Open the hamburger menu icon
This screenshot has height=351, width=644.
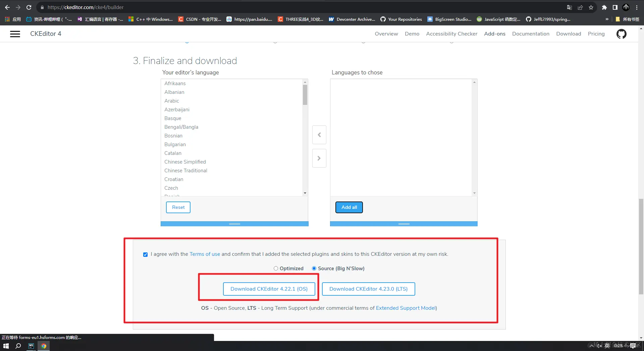pyautogui.click(x=15, y=34)
